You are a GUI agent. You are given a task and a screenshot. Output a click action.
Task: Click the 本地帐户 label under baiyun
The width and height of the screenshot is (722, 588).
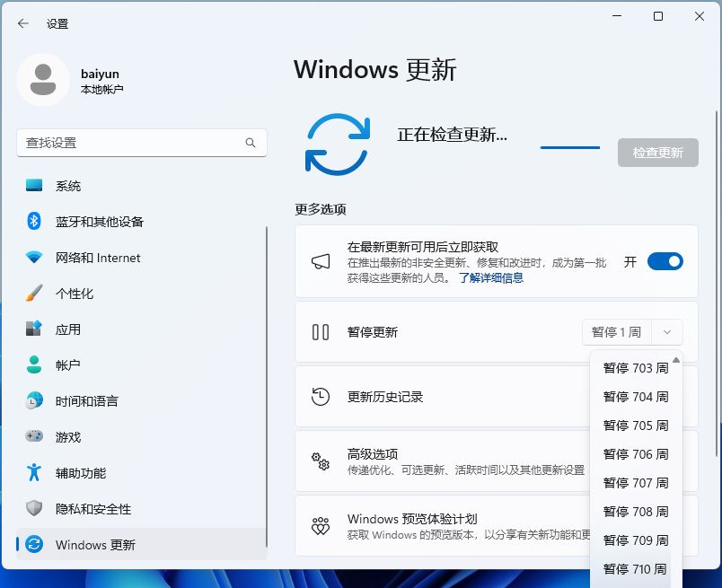click(101, 89)
